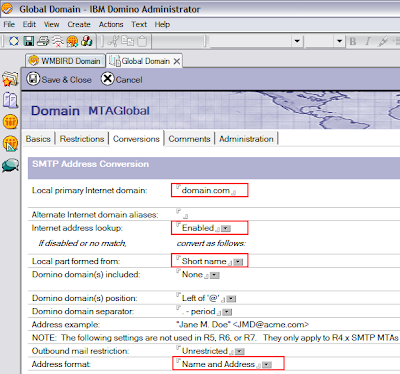
Task: Switch to the Administration tab
Action: point(246,139)
